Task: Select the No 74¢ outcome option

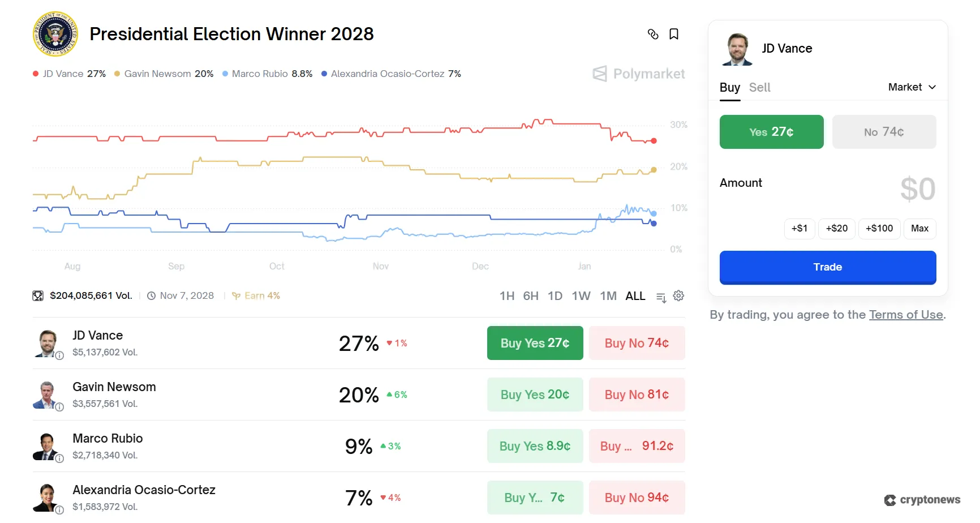Action: 884,132
